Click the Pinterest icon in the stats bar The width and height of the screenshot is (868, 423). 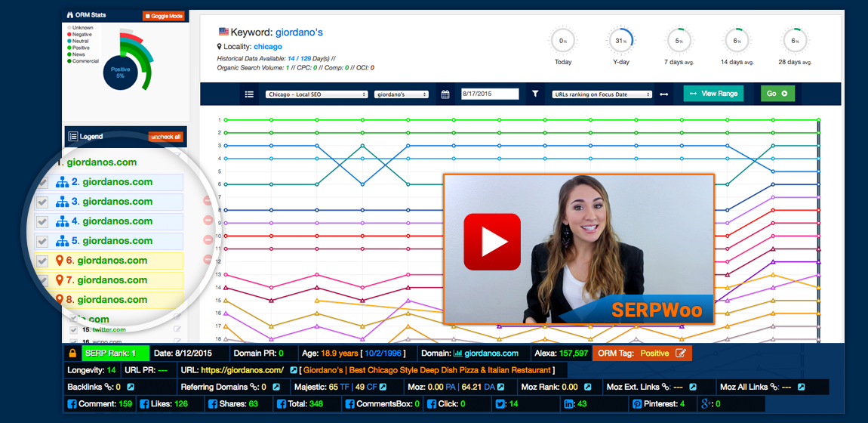point(638,404)
